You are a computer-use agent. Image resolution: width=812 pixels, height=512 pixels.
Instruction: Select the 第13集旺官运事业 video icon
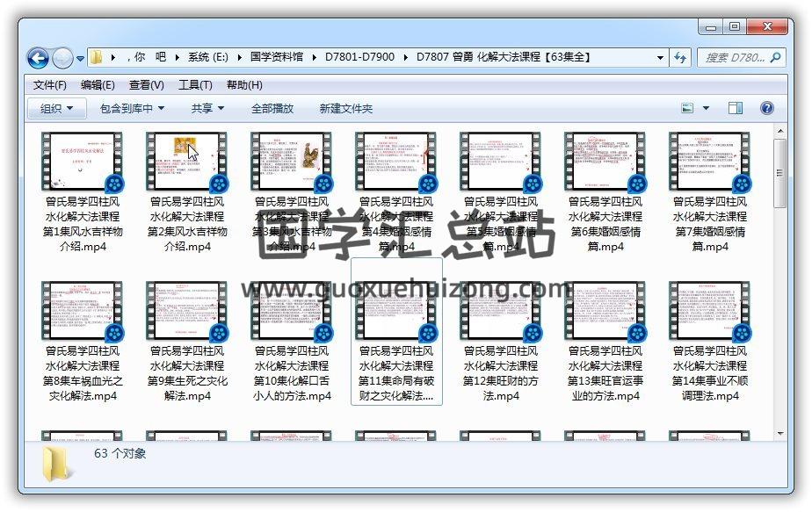605,311
